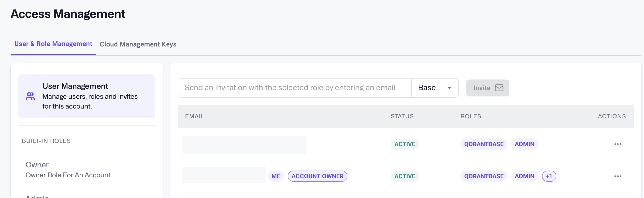Expand hidden roles via +1 badge
Viewport: 644px width, 198px height.
click(549, 176)
